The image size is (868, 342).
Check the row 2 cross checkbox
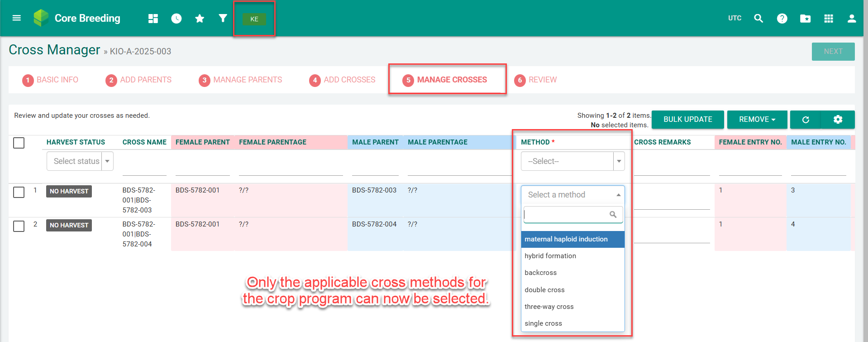(19, 226)
